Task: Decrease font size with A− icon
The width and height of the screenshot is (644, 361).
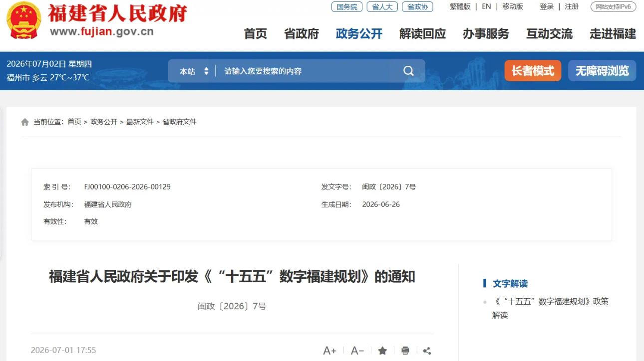Action: 357,351
